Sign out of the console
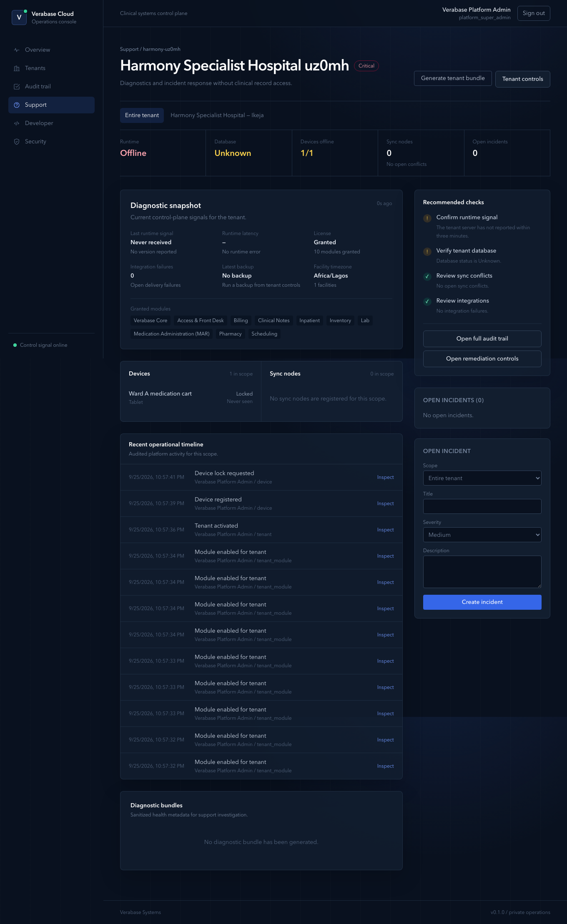 pos(534,13)
